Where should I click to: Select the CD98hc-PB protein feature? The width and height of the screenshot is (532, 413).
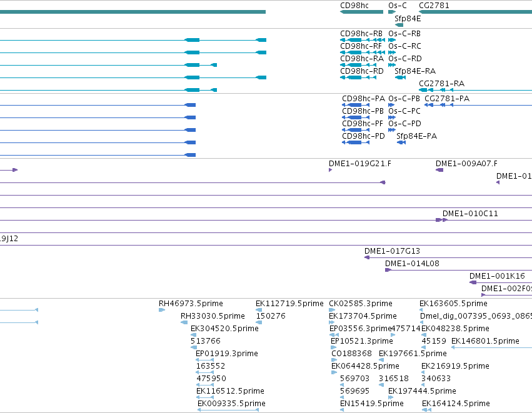(x=356, y=117)
